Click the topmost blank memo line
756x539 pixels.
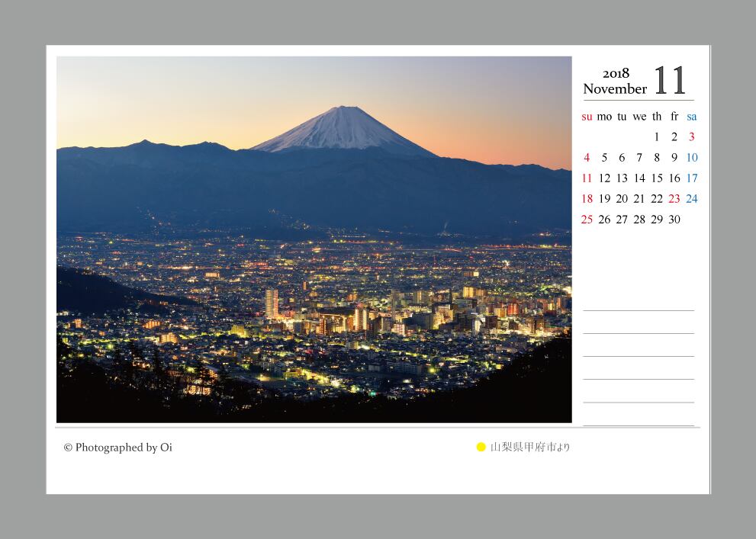[x=639, y=310]
